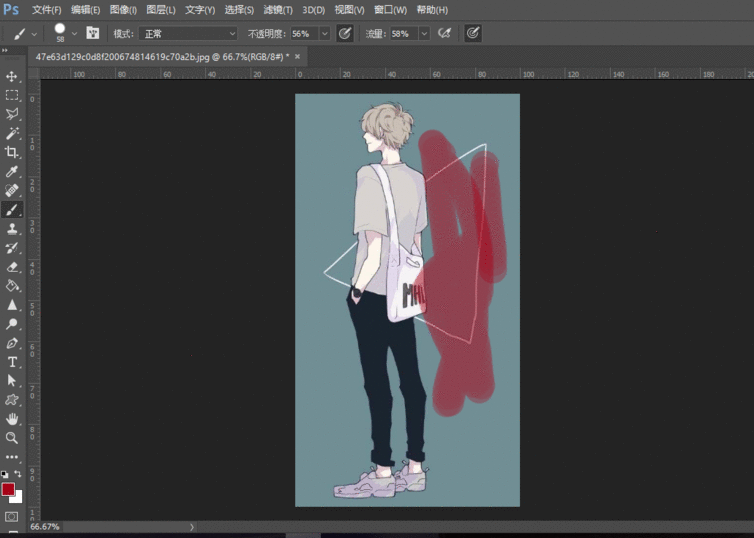Activate the Crop tool
The image size is (754, 538).
pos(12,152)
